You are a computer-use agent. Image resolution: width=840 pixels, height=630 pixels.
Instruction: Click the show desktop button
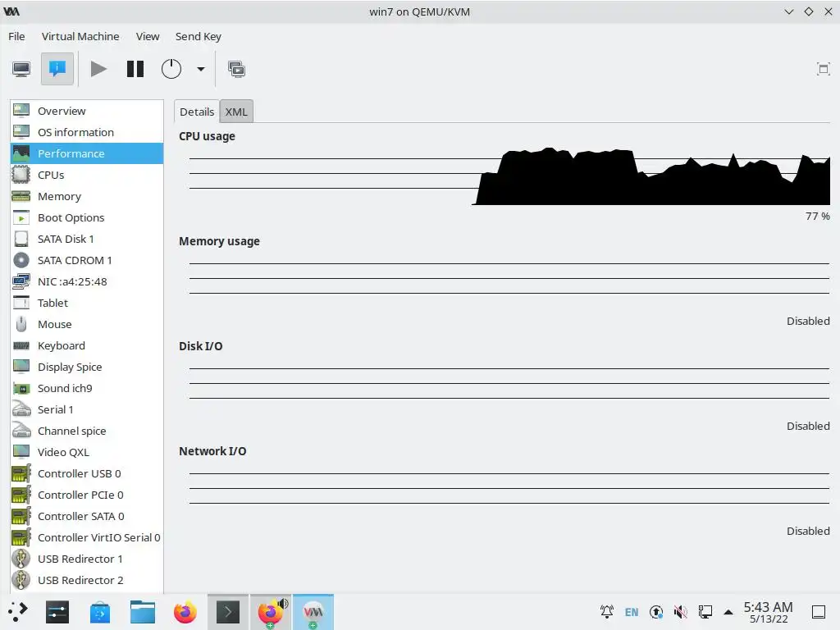(819, 612)
